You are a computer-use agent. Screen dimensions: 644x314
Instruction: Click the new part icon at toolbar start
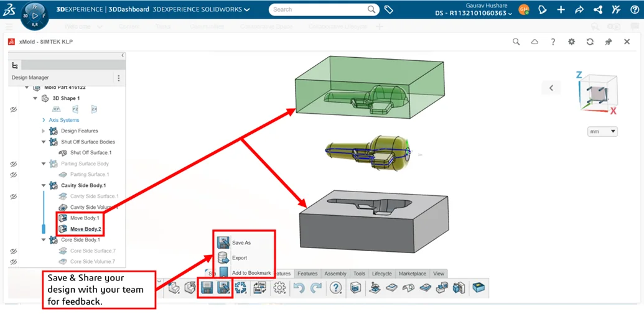[174, 288]
